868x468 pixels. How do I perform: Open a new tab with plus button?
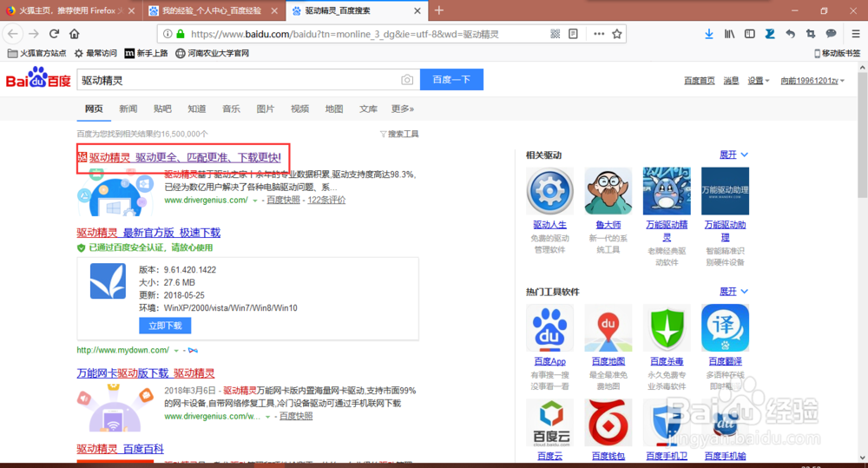[439, 10]
